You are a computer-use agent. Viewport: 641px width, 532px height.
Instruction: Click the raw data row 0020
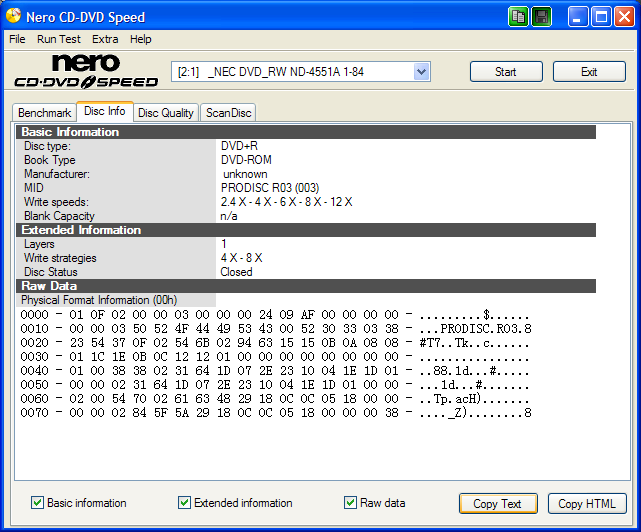point(275,343)
